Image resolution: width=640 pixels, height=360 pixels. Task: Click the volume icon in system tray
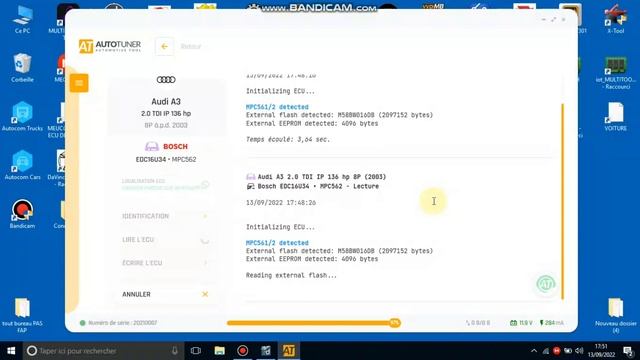579,351
